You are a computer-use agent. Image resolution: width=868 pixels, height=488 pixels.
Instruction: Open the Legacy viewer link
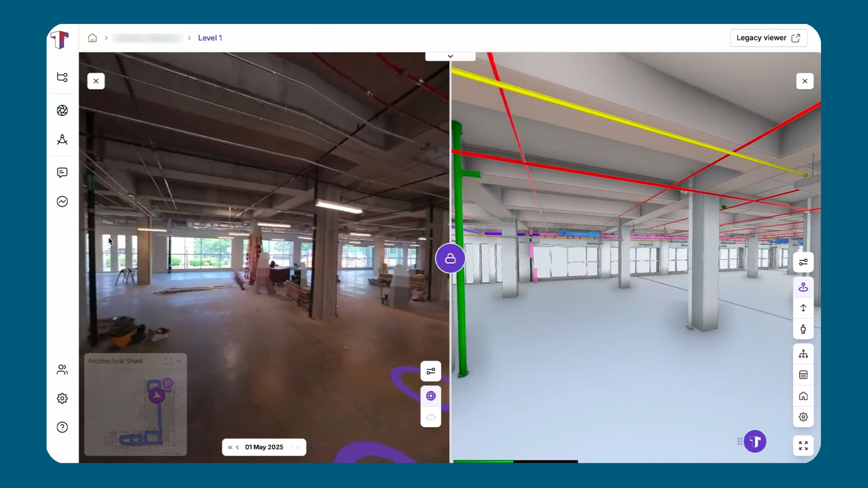click(x=768, y=38)
